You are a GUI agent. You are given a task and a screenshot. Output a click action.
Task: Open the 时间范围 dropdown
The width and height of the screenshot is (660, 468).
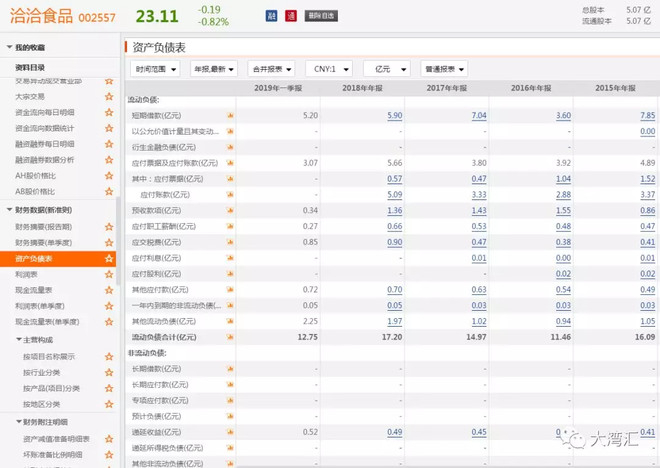click(155, 69)
